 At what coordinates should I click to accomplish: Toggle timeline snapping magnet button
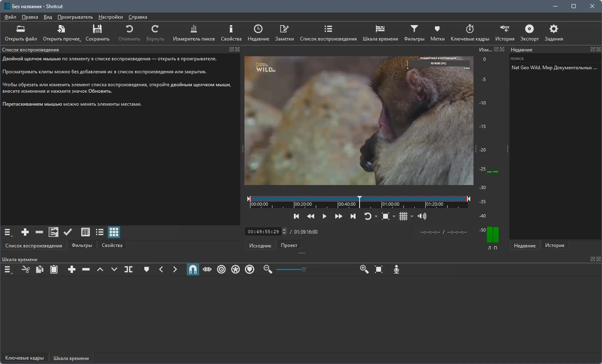(x=193, y=269)
